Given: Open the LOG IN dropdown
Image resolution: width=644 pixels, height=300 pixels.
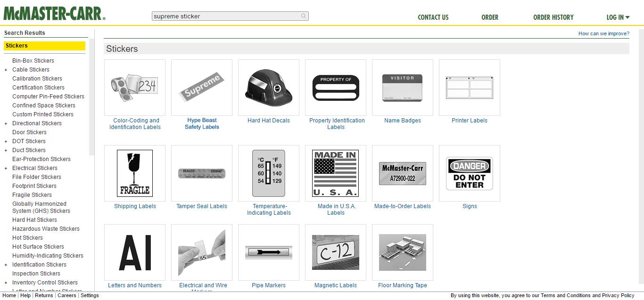Looking at the screenshot, I should pos(618,17).
